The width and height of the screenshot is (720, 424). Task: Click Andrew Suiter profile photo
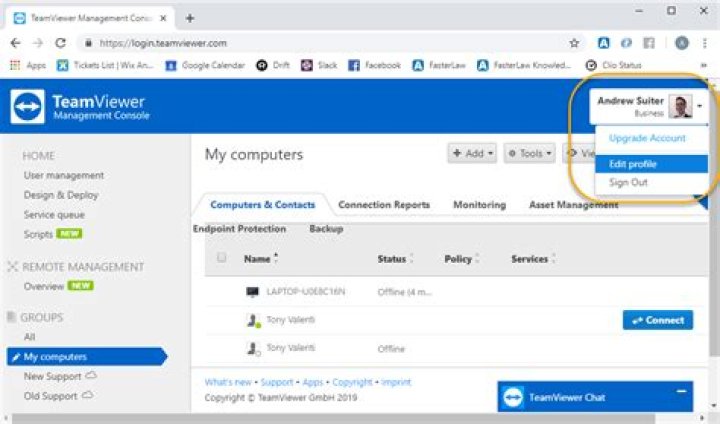(x=681, y=107)
